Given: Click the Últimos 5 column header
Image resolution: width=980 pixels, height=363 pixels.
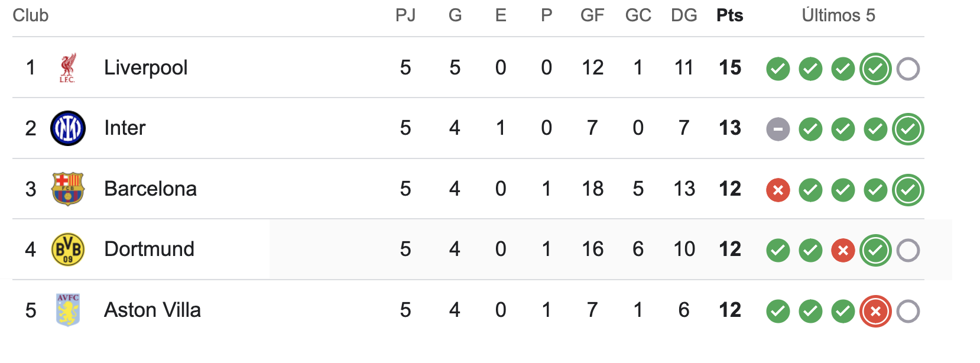Looking at the screenshot, I should coord(838,15).
